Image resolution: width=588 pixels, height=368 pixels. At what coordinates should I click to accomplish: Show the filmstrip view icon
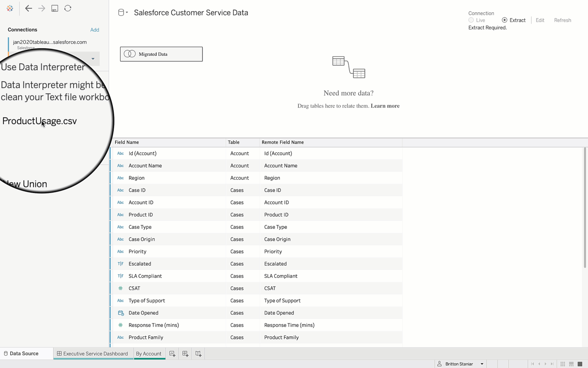571,364
